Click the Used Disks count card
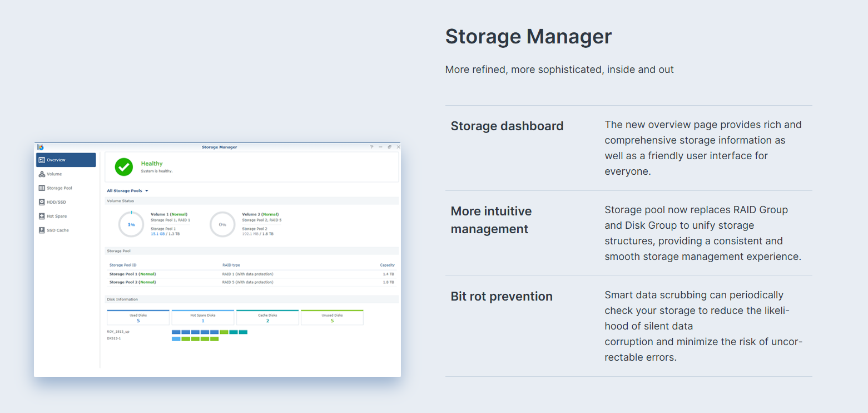The width and height of the screenshot is (868, 413). click(x=138, y=317)
